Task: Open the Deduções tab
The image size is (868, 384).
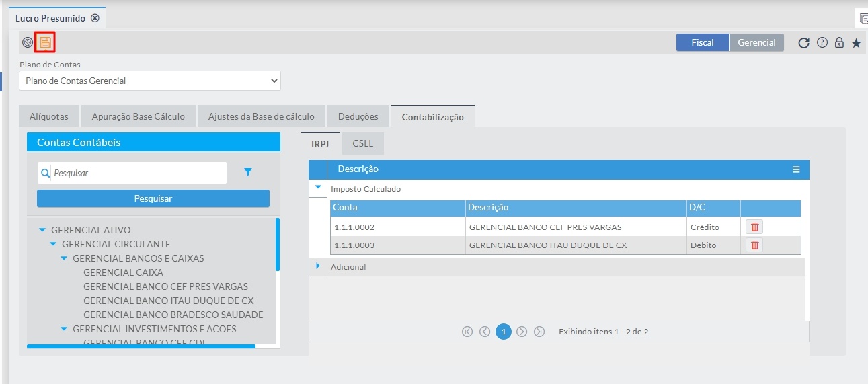Action: tap(358, 116)
